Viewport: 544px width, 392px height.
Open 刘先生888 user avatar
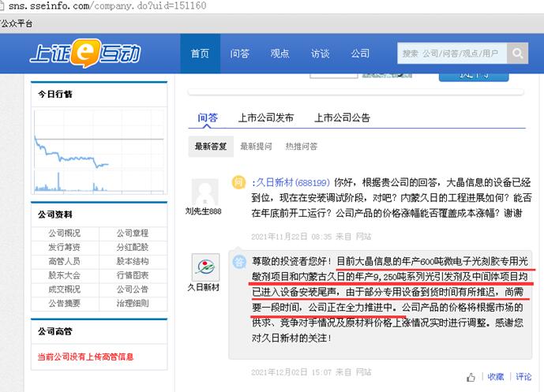[x=204, y=192]
